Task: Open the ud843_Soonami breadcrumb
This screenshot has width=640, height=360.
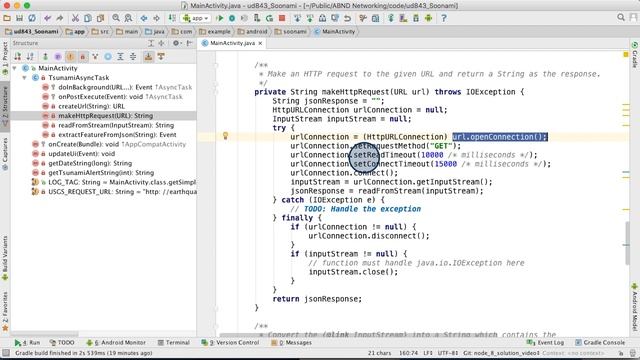Action: (32, 31)
